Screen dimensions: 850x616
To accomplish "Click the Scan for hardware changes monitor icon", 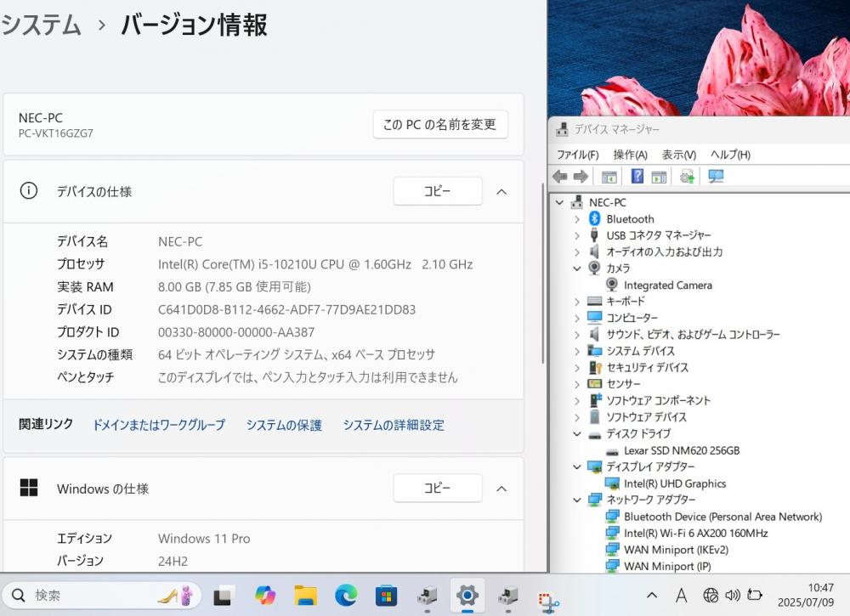I will (x=716, y=176).
